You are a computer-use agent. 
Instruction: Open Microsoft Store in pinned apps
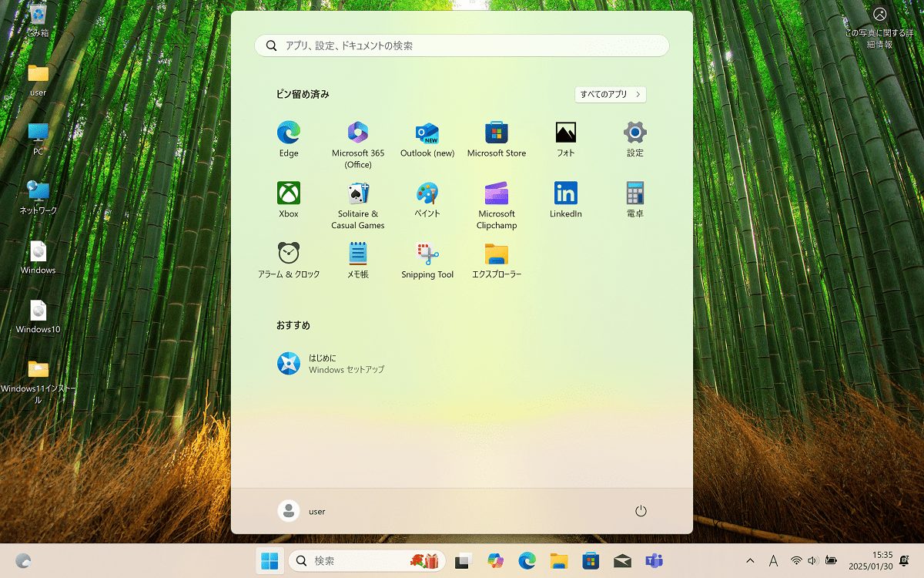coord(497,139)
